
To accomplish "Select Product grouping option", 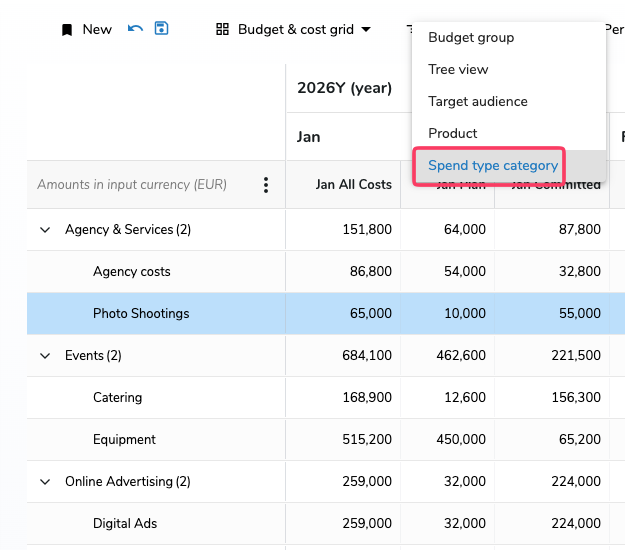I will [x=509, y=133].
